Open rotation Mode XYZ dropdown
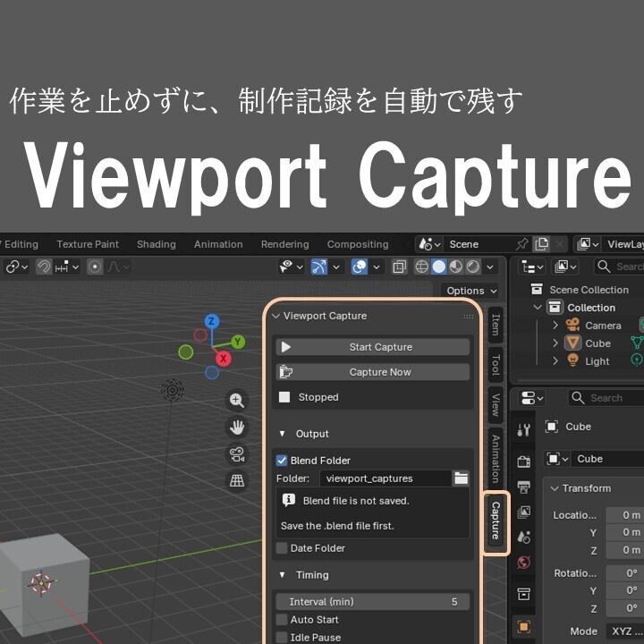644x644 pixels. (624, 631)
